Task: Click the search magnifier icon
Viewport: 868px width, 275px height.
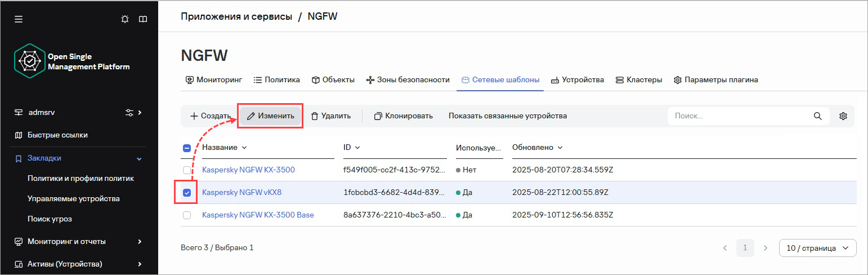Action: point(818,116)
